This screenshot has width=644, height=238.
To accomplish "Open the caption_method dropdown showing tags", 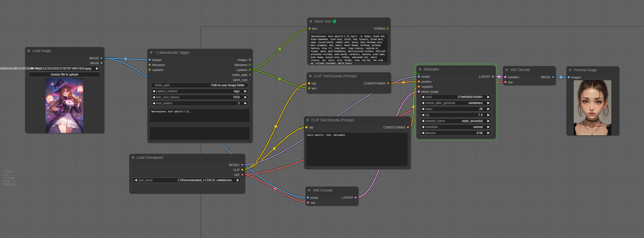I will pyautogui.click(x=199, y=91).
